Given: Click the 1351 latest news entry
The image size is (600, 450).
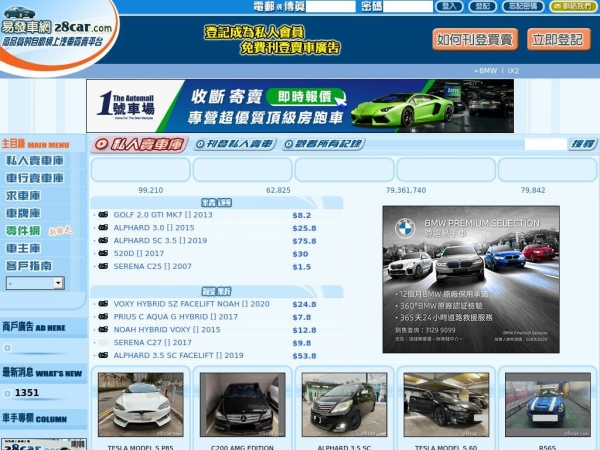Looking at the screenshot, I should click(27, 393).
